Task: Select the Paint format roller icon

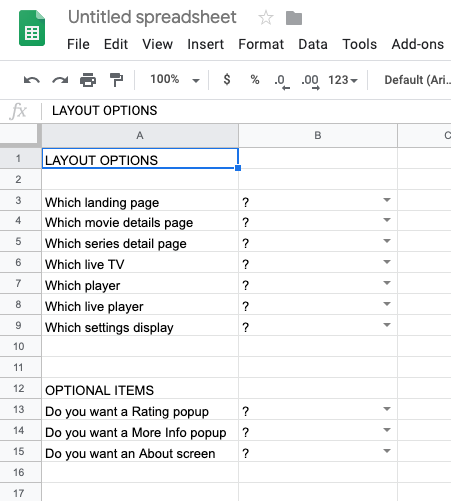Action: 116,80
